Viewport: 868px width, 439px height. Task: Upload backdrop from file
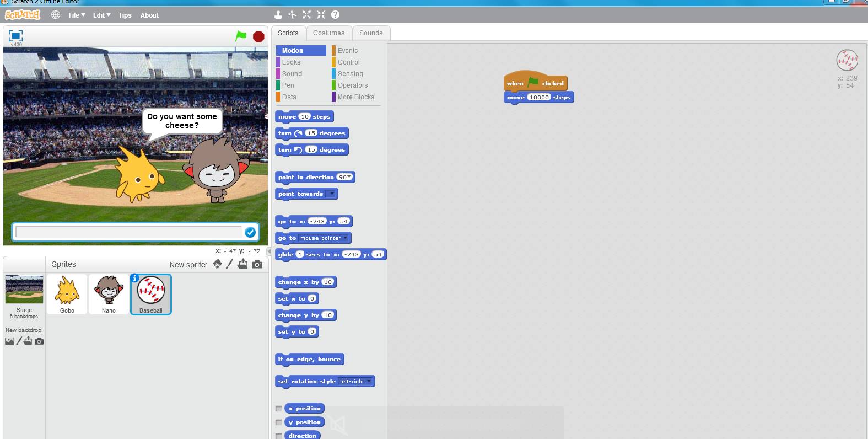tap(28, 341)
